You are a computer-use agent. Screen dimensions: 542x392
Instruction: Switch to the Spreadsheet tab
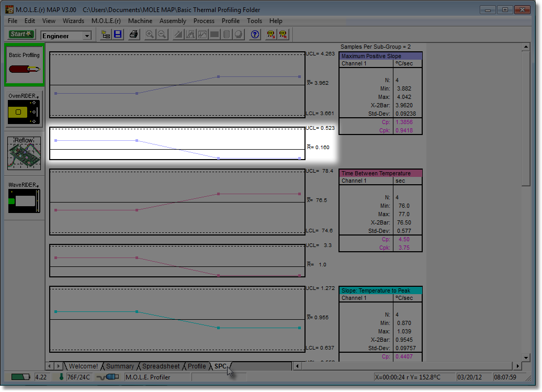tap(161, 366)
